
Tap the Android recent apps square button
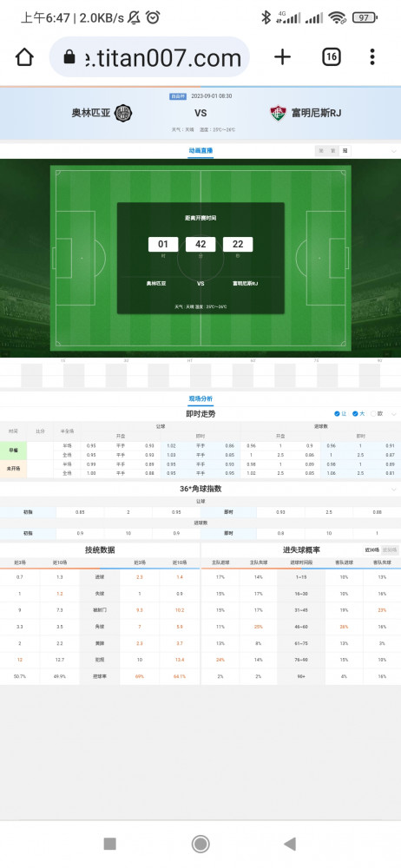tap(109, 844)
